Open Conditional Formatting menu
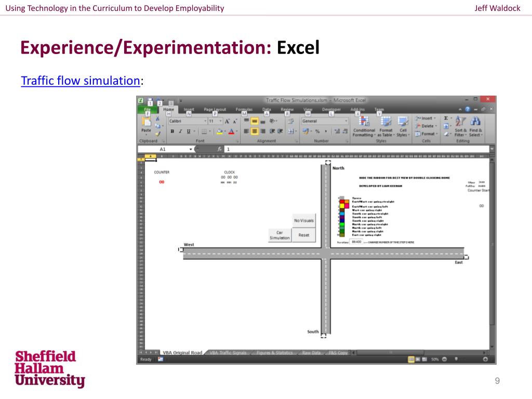Viewport: 532px width, 399px height. (x=364, y=127)
